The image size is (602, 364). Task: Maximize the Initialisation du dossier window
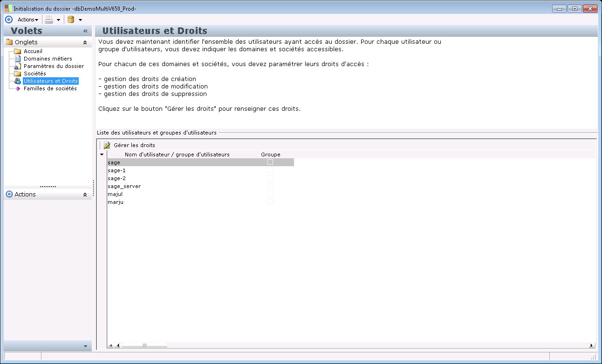(575, 8)
